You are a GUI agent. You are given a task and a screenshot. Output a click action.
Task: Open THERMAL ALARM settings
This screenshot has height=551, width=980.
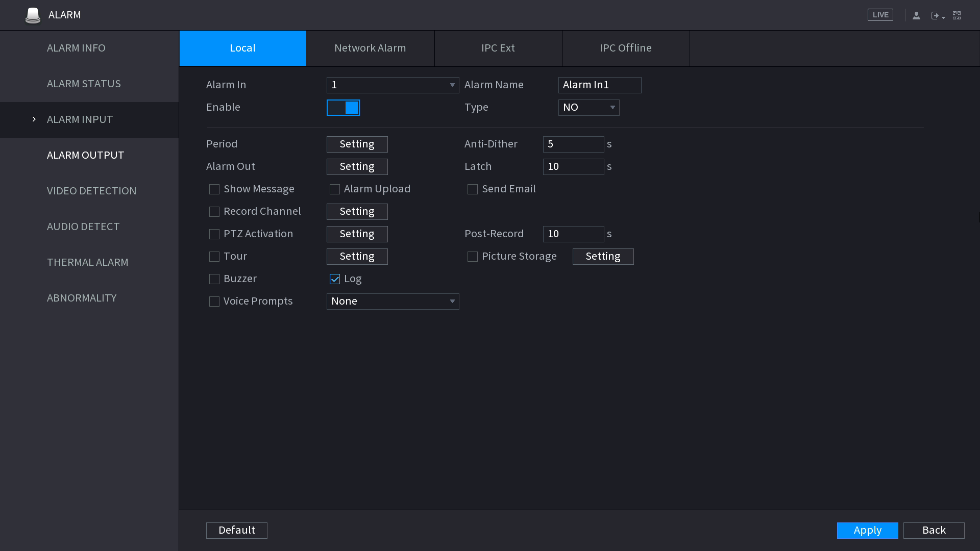pos(88,262)
